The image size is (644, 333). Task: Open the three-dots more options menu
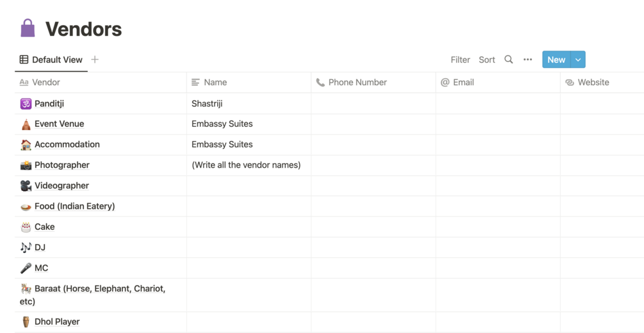point(527,60)
